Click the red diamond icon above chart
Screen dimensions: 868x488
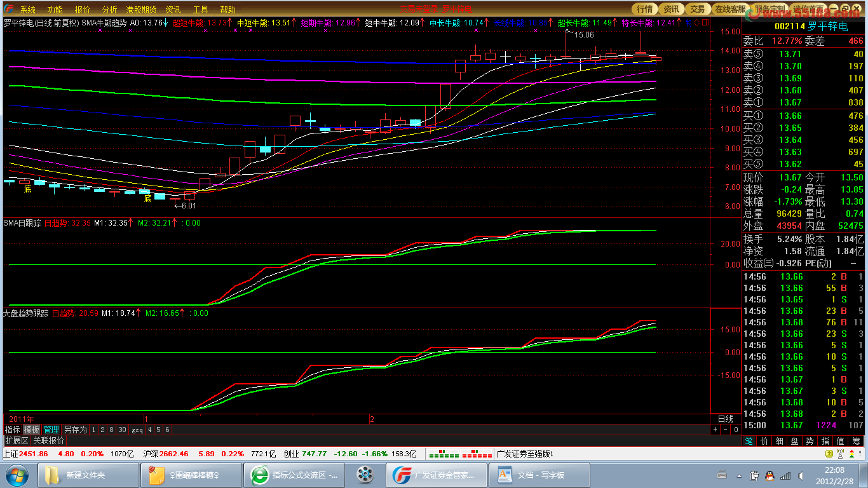coord(696,23)
